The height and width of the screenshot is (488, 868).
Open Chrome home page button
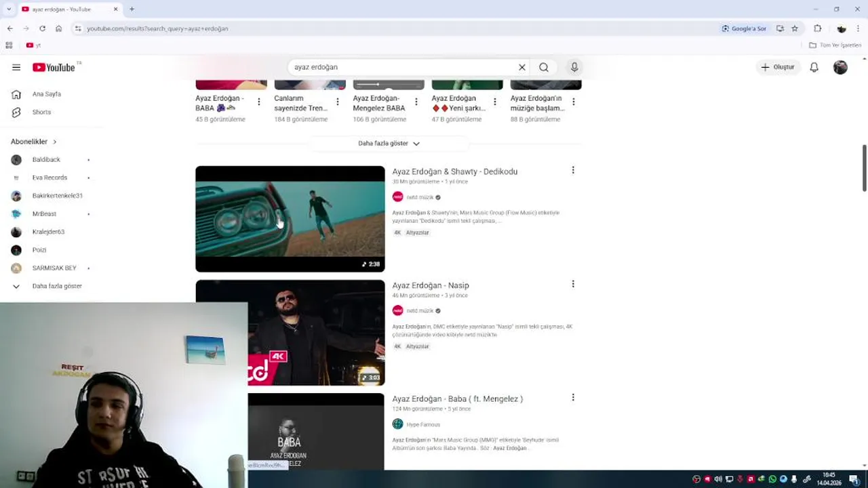click(x=58, y=28)
